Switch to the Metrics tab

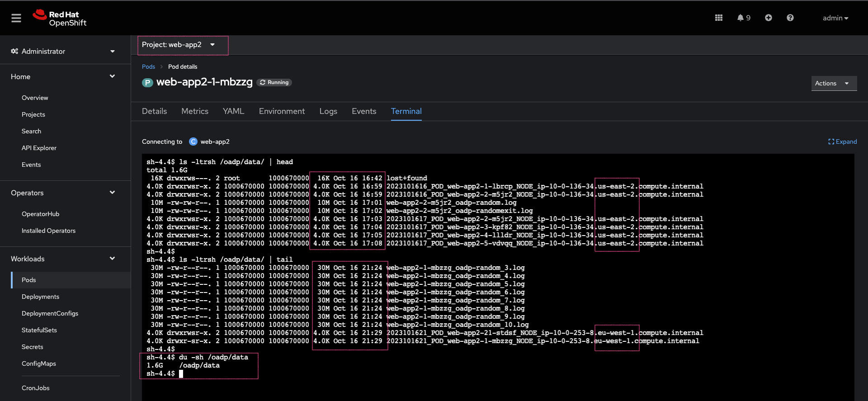point(195,111)
